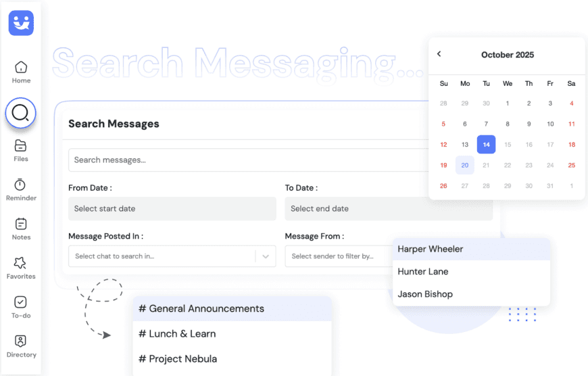Screen dimensions: 588x376
Task: Click the blue app logo icon
Action: click(x=21, y=23)
